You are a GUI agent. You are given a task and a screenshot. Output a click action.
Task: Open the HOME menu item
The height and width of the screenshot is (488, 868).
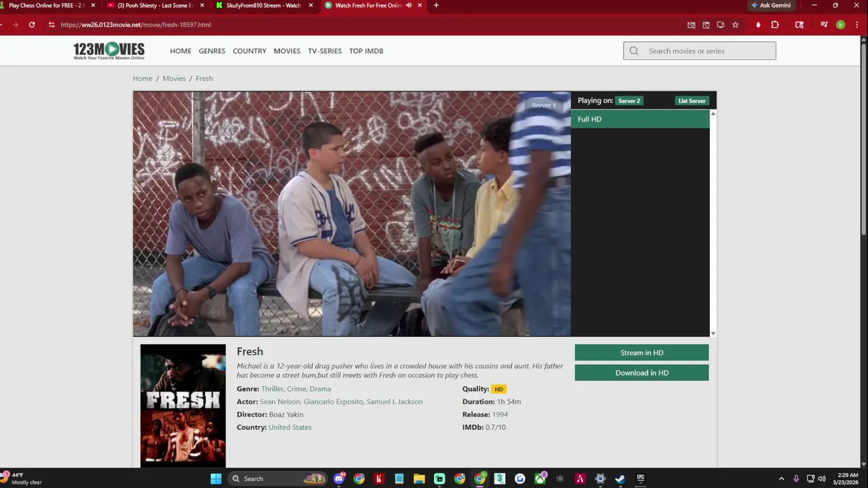(180, 51)
